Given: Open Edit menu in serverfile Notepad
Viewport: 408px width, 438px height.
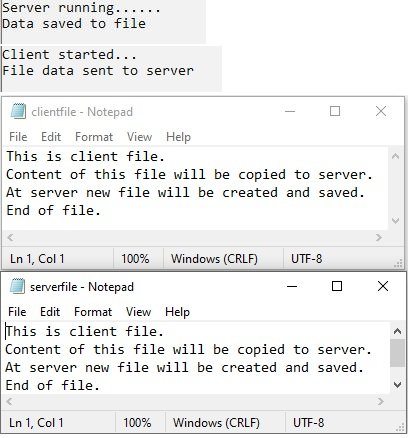Looking at the screenshot, I should pyautogui.click(x=50, y=312).
